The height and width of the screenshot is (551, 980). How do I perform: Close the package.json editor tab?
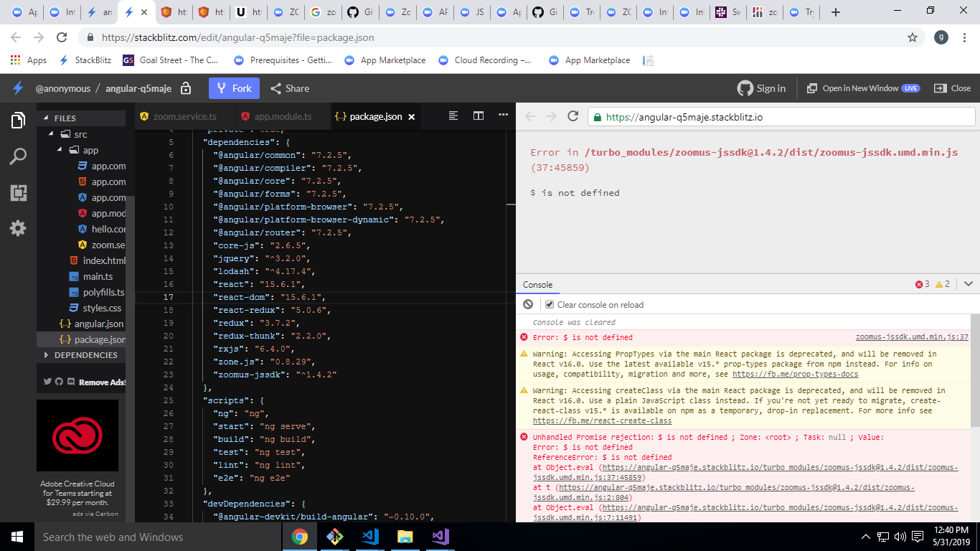click(x=412, y=116)
